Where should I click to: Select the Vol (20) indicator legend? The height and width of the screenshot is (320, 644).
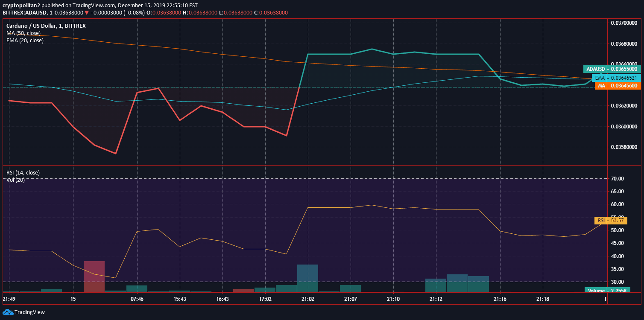(x=15, y=180)
